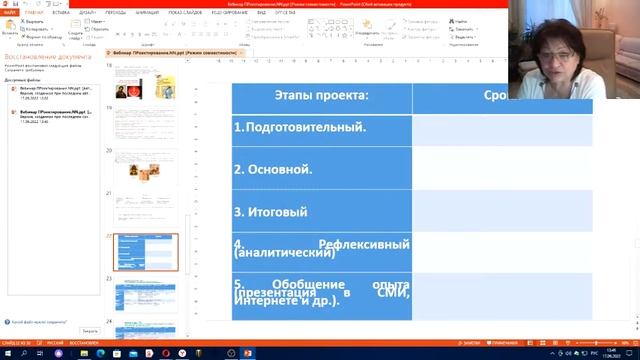The image size is (640, 360).
Task: Open the Windows Start menu
Action: pyautogui.click(x=7, y=353)
